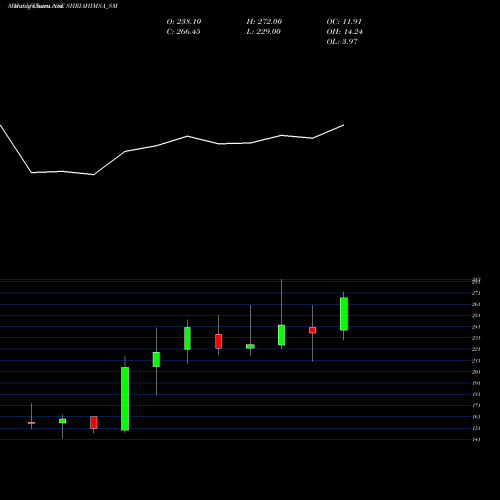Select the open price O: 238.10

184,22
